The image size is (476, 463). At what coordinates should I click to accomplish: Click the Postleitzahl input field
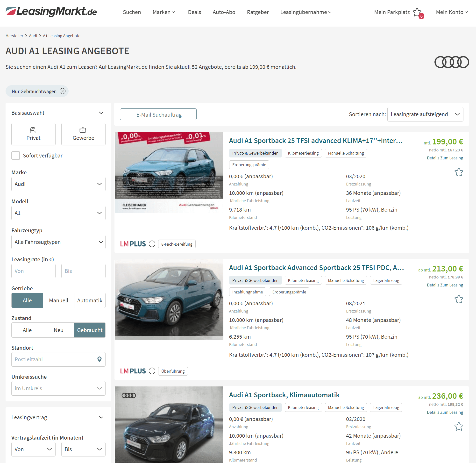[x=58, y=359]
